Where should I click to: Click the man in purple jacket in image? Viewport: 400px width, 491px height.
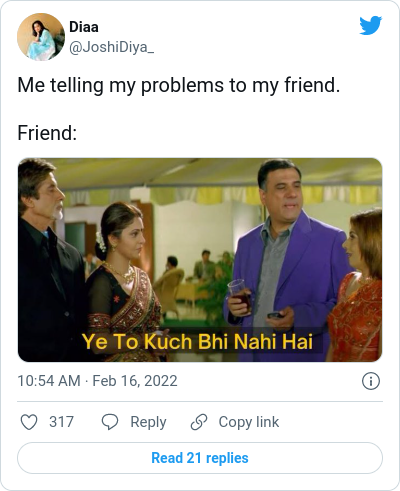coord(283,260)
